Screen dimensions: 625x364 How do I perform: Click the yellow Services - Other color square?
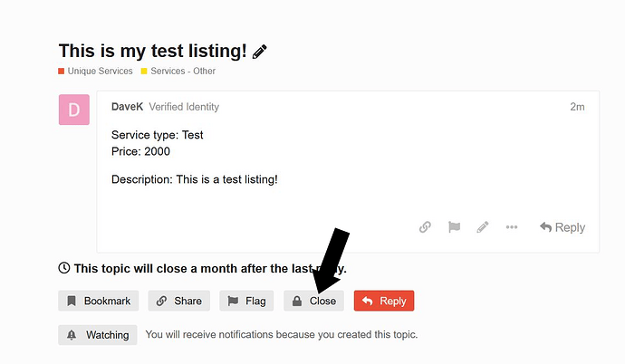tap(144, 72)
